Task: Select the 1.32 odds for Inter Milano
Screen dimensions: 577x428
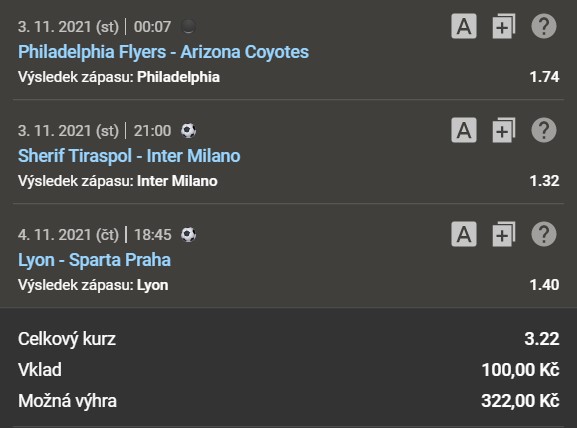Action: tap(544, 181)
